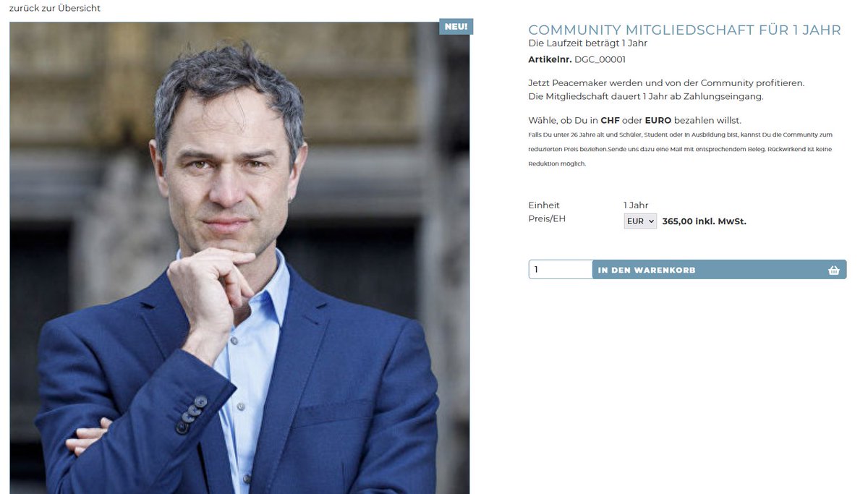Image resolution: width=868 pixels, height=494 pixels.
Task: Select the article number DGC_00001
Action: 600,59
